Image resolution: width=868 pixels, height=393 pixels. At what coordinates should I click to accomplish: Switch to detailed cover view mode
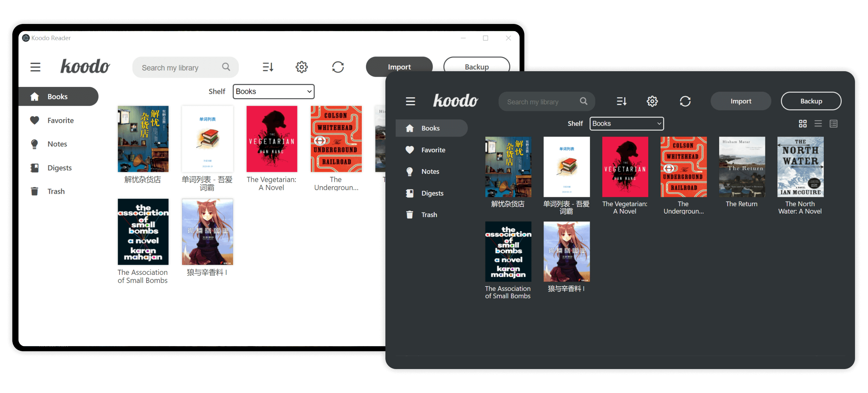[x=833, y=124]
